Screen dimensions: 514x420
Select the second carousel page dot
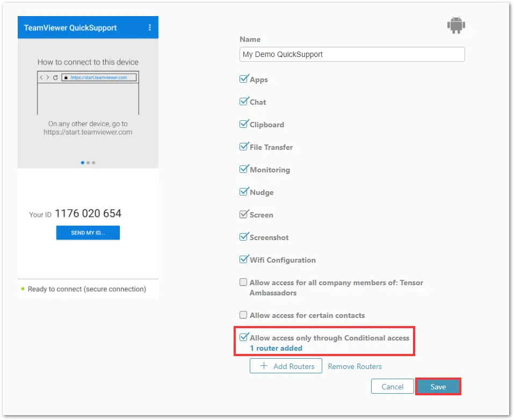point(88,163)
